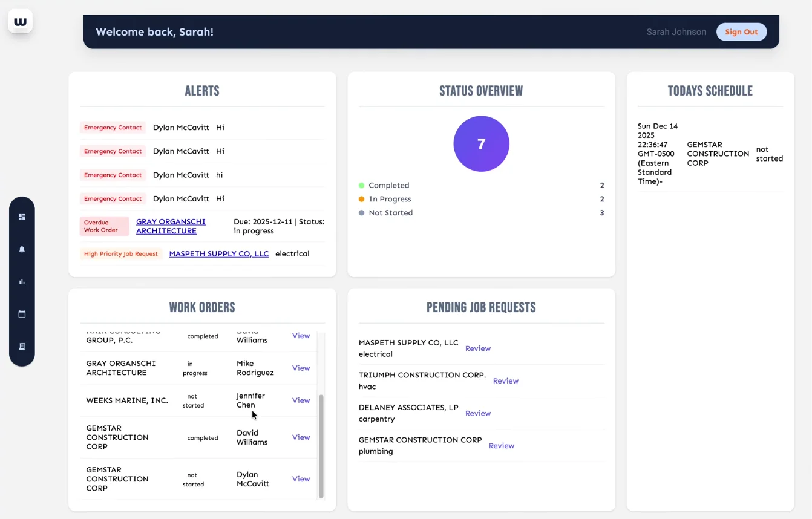
Task: Review the GEMSTAR plumbing job request
Action: 502,445
